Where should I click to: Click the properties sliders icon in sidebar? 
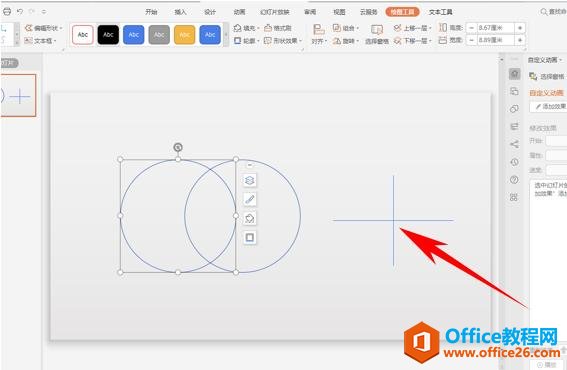[514, 126]
